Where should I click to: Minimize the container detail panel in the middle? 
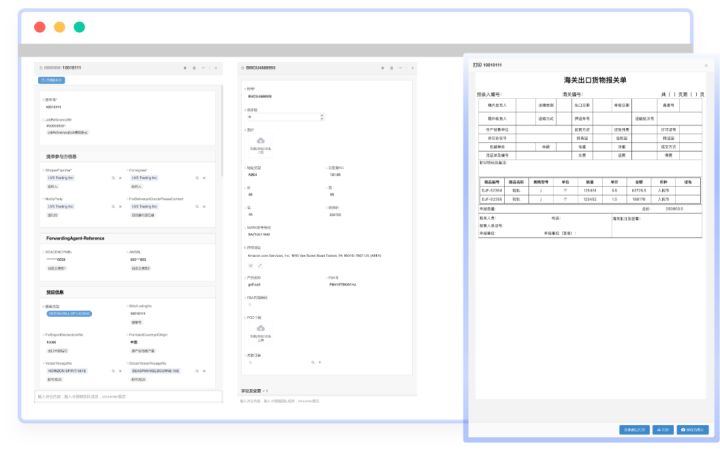click(x=401, y=68)
